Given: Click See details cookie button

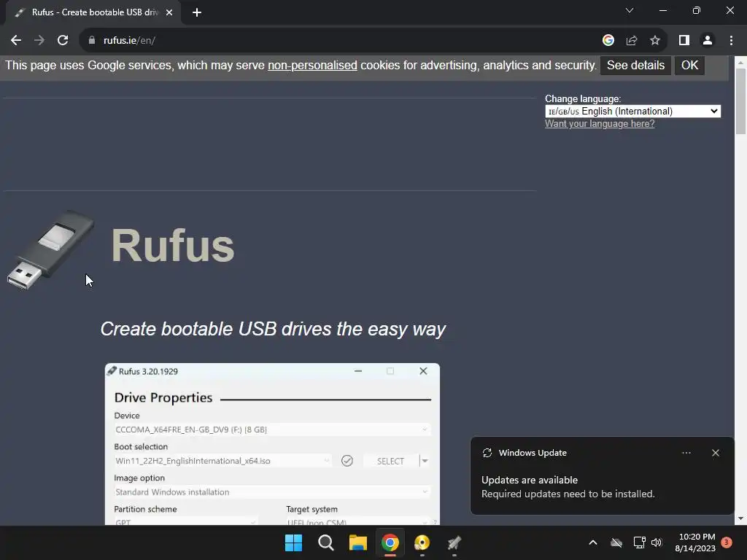Looking at the screenshot, I should [635, 65].
